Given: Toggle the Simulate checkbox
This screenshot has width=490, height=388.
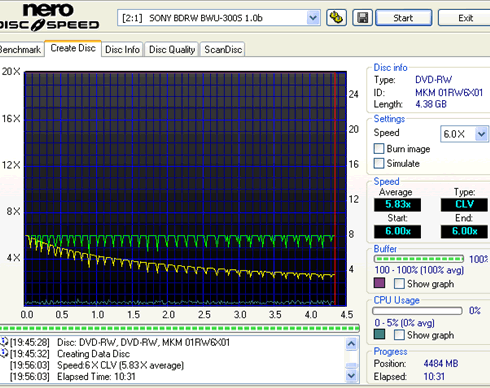Looking at the screenshot, I should 379,163.
